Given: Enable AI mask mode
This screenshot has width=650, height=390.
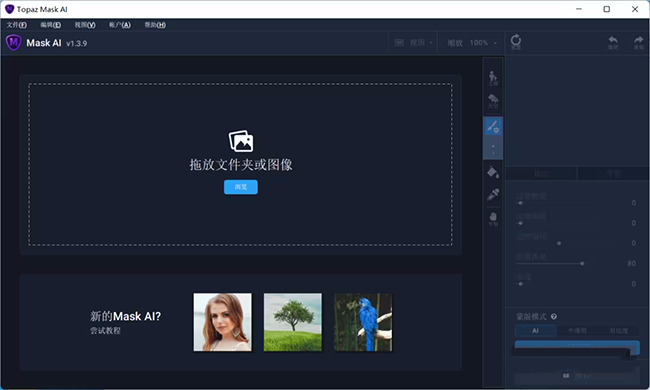Looking at the screenshot, I should (536, 330).
